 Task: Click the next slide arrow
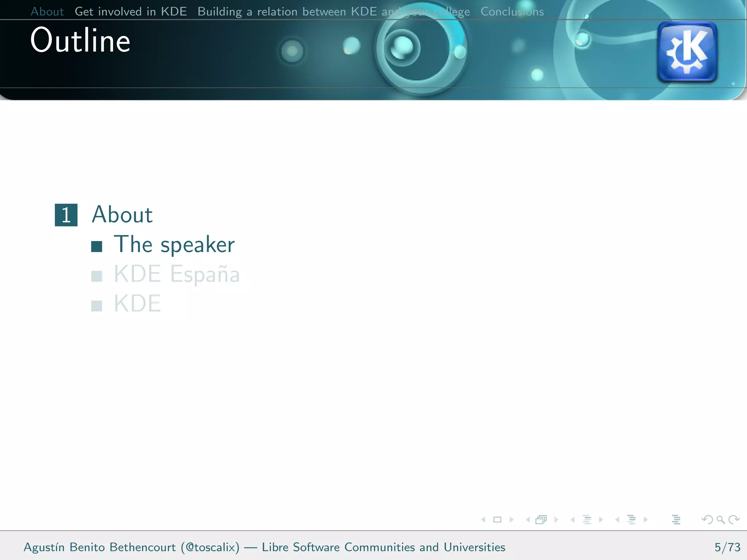coord(511,520)
